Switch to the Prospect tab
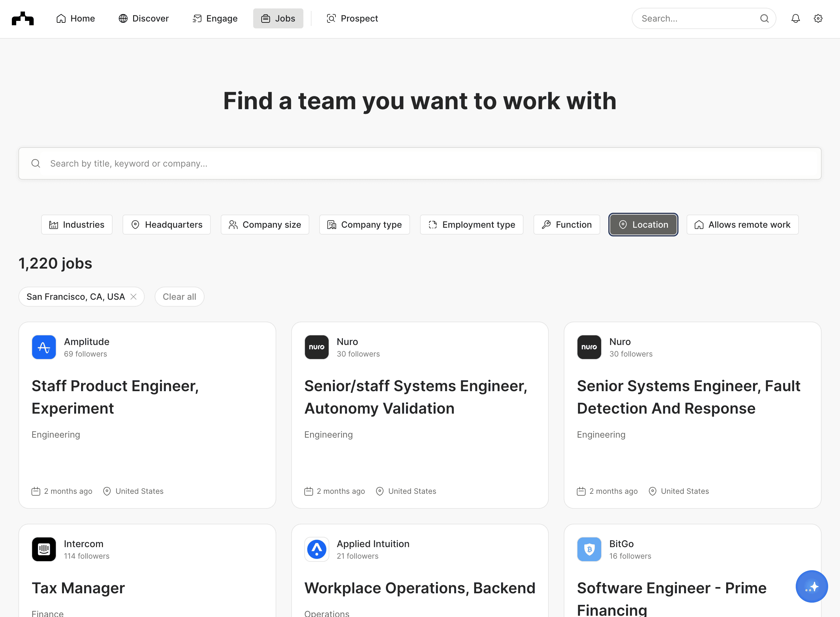840x617 pixels. [352, 18]
